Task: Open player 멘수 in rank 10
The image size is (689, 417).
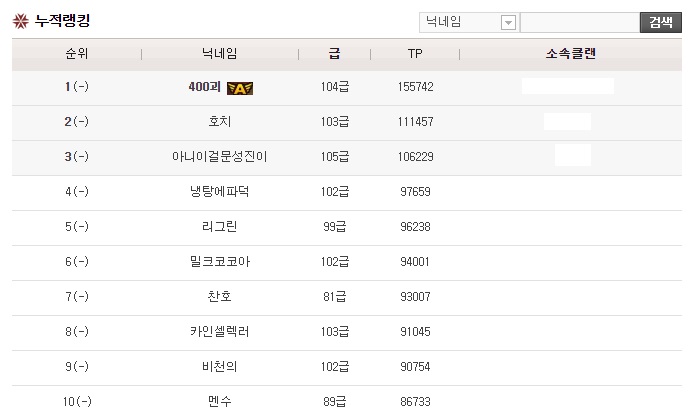Action: [x=219, y=401]
